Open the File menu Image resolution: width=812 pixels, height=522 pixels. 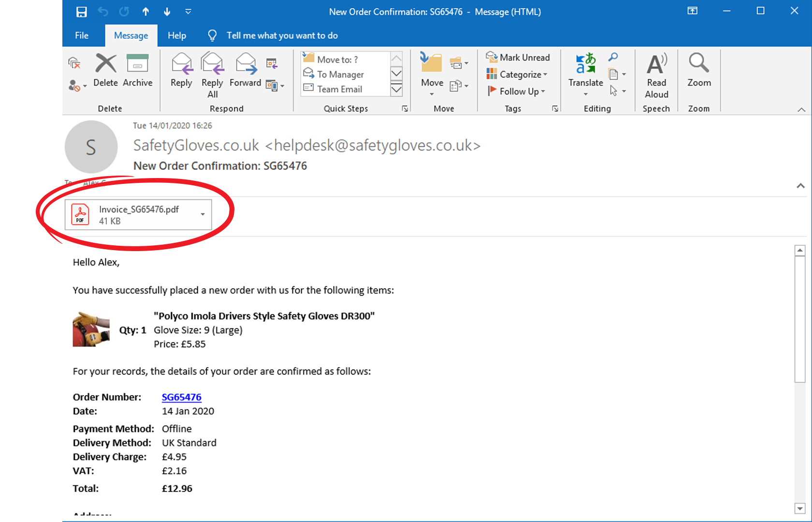82,35
